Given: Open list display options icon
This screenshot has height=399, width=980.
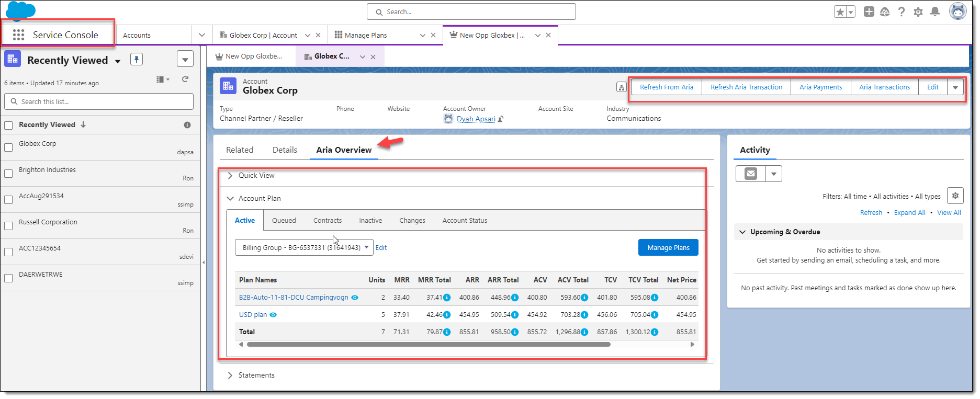Looking at the screenshot, I should coord(163,79).
